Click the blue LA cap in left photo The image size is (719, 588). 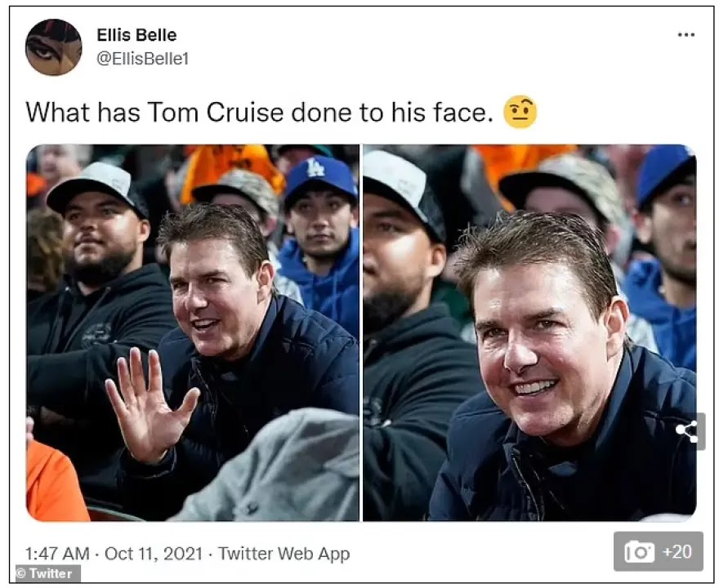coord(319,177)
